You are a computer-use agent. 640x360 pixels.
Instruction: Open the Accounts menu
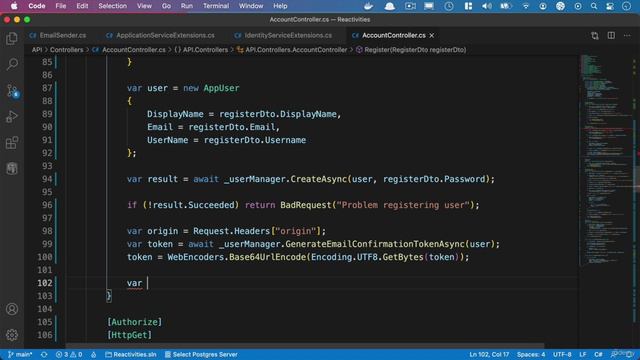click(x=12, y=309)
